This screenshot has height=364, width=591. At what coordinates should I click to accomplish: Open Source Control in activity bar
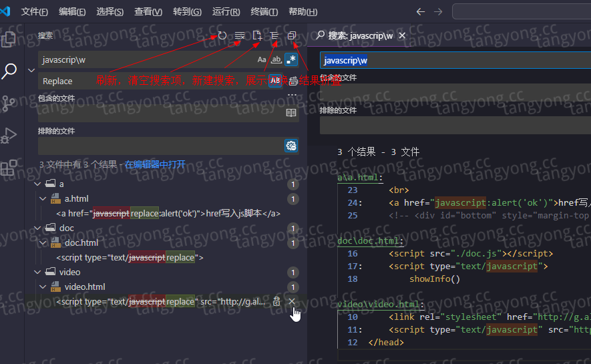[x=8, y=103]
